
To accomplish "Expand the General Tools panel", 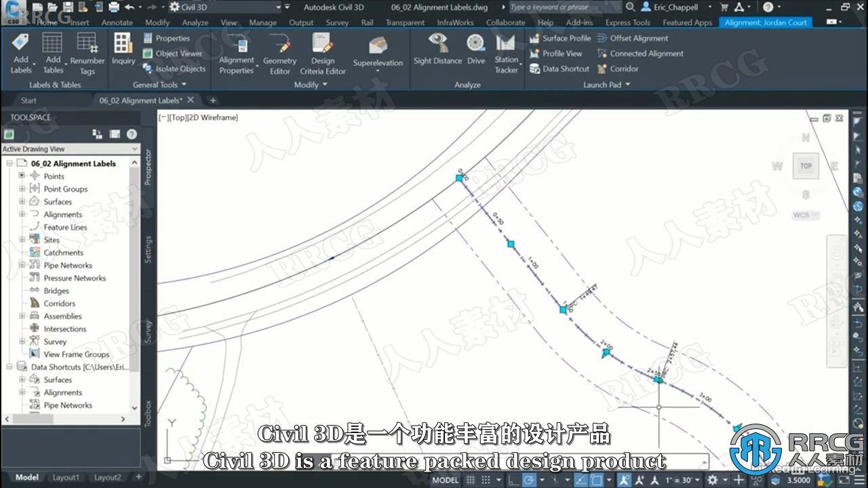I will (x=159, y=85).
